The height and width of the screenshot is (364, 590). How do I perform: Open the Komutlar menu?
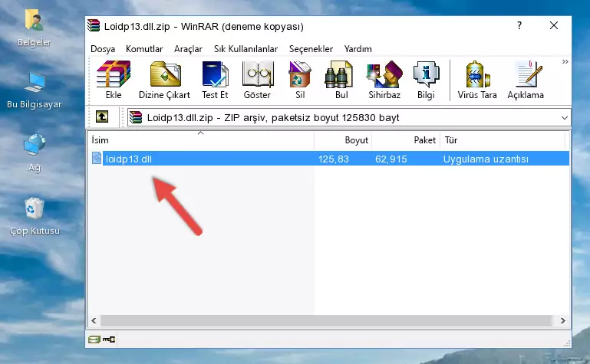point(144,49)
